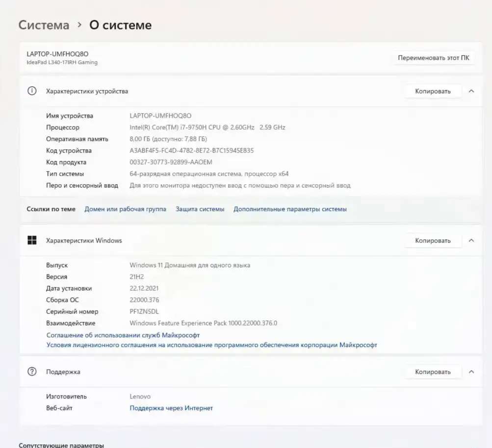
Task: Collapse the Характеристики устройства section chevron
Action: point(471,91)
